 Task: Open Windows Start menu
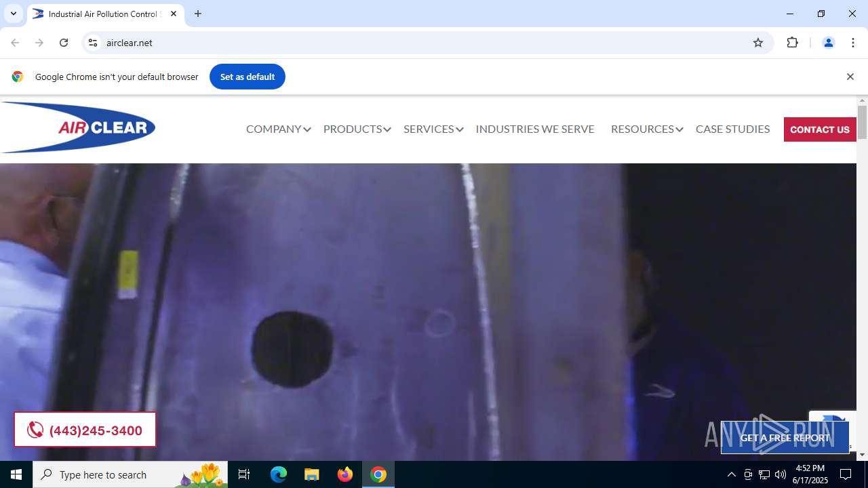tap(16, 474)
